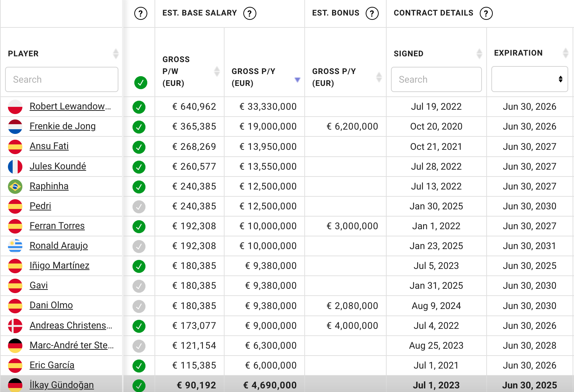Click the € 4,690,000 salary cell
Image resolution: width=574 pixels, height=392 pixels.
point(270,386)
